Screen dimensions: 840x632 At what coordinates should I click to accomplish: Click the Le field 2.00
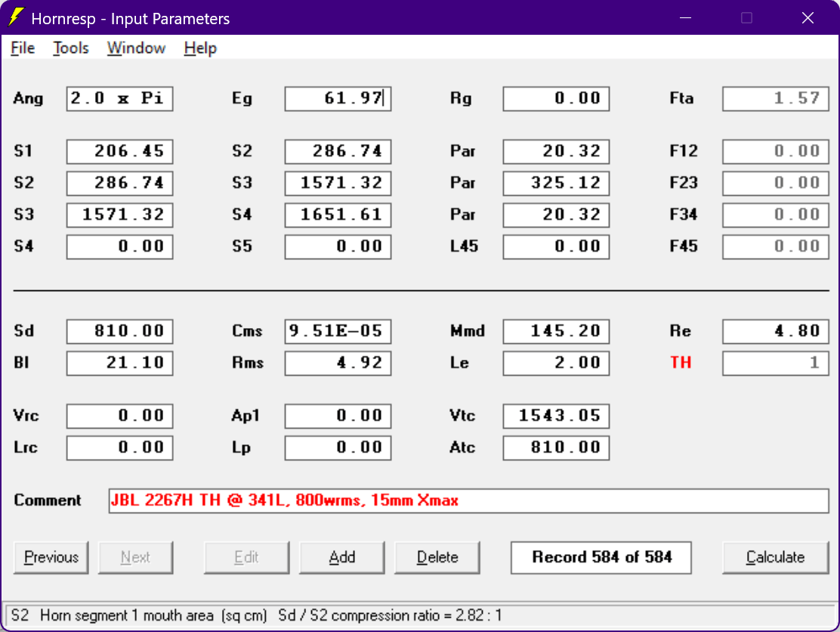coord(556,363)
